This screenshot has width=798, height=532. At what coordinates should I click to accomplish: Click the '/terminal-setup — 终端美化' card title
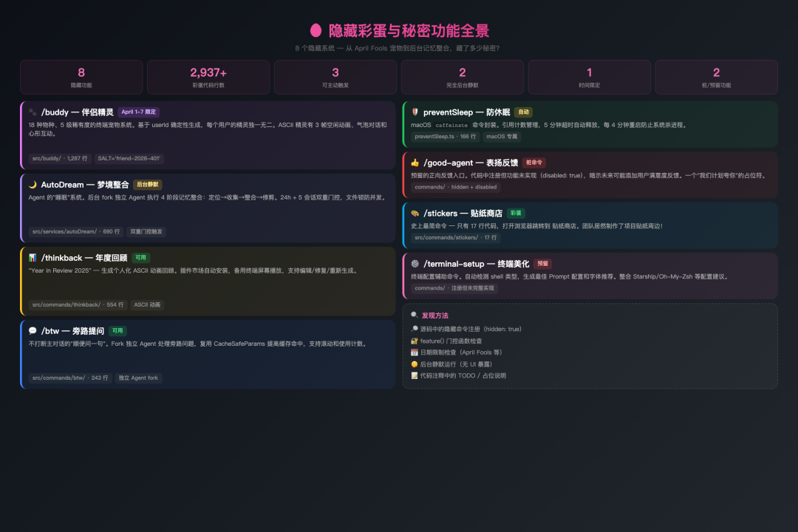(x=477, y=264)
